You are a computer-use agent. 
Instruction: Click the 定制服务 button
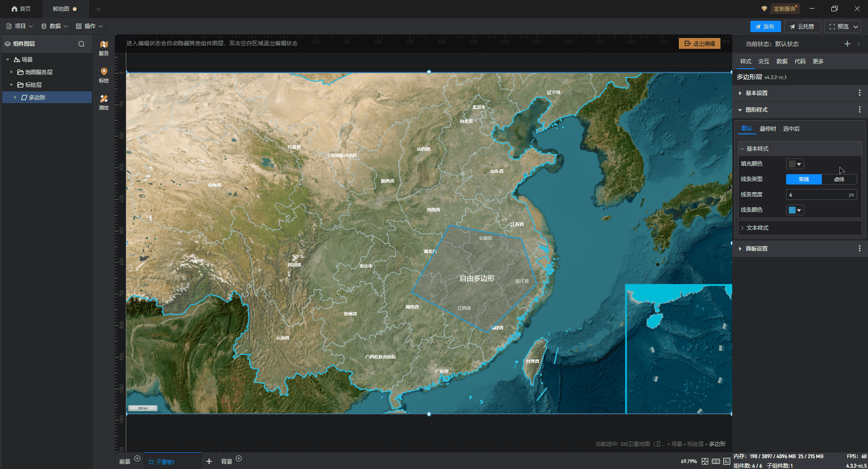(x=784, y=9)
